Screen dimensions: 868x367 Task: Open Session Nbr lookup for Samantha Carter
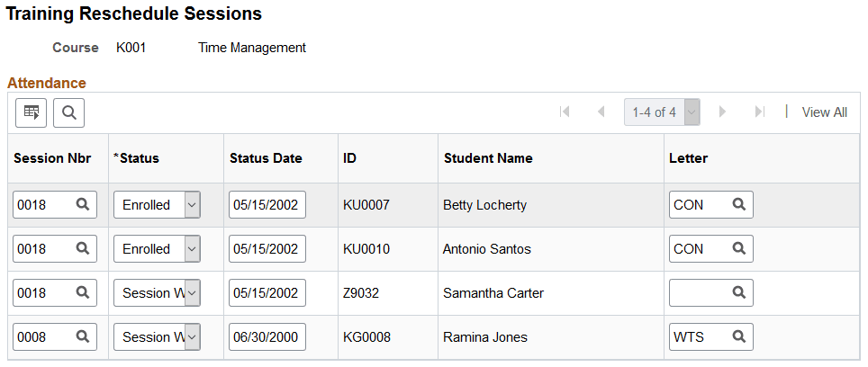[83, 293]
